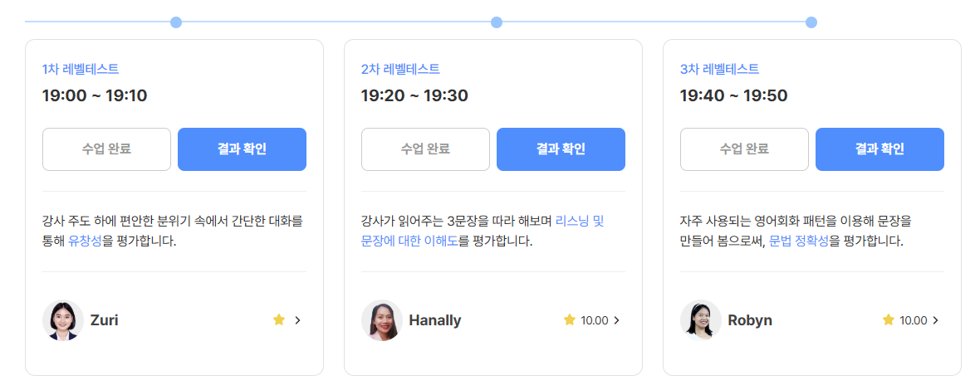Click 수업 완료 in the 19:20 card
The height and width of the screenshot is (390, 980).
pos(425,149)
